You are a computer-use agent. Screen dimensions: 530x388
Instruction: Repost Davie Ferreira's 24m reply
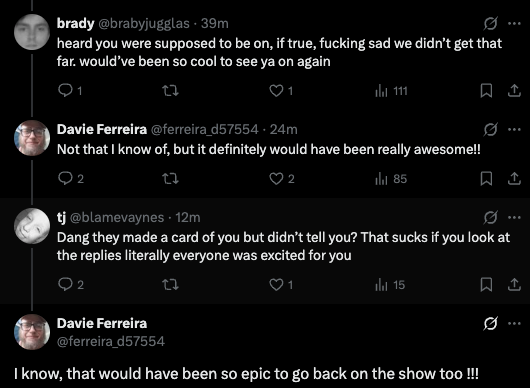pyautogui.click(x=170, y=178)
